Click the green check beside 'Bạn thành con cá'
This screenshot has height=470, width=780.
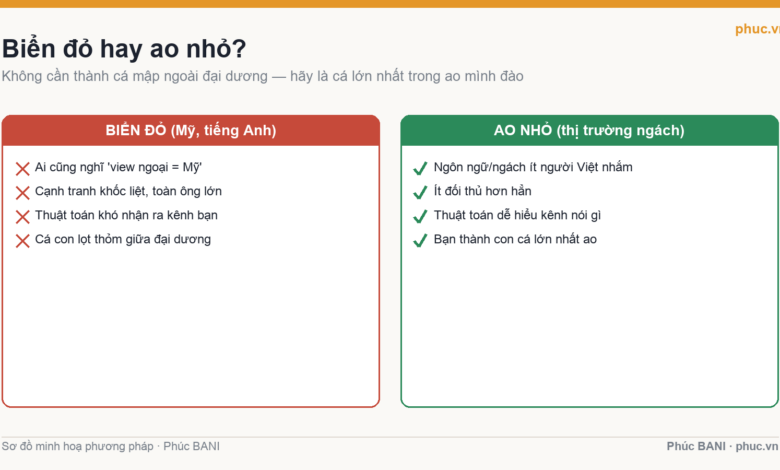[420, 241]
